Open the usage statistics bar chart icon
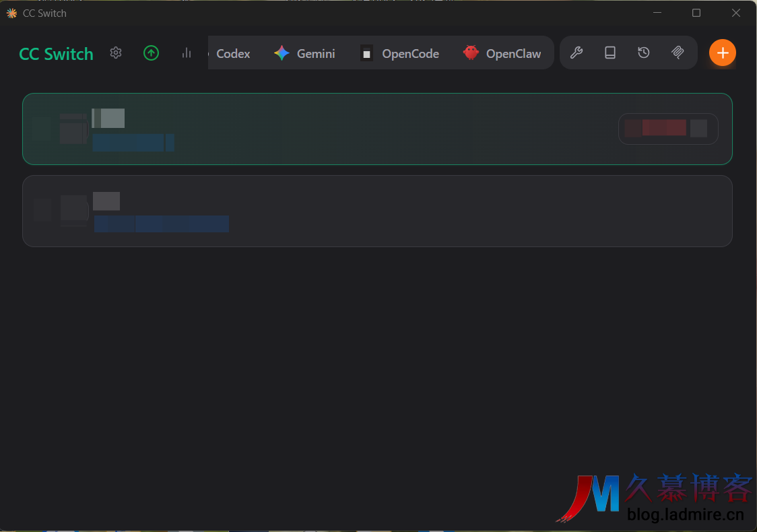The image size is (757, 532). 187,53
